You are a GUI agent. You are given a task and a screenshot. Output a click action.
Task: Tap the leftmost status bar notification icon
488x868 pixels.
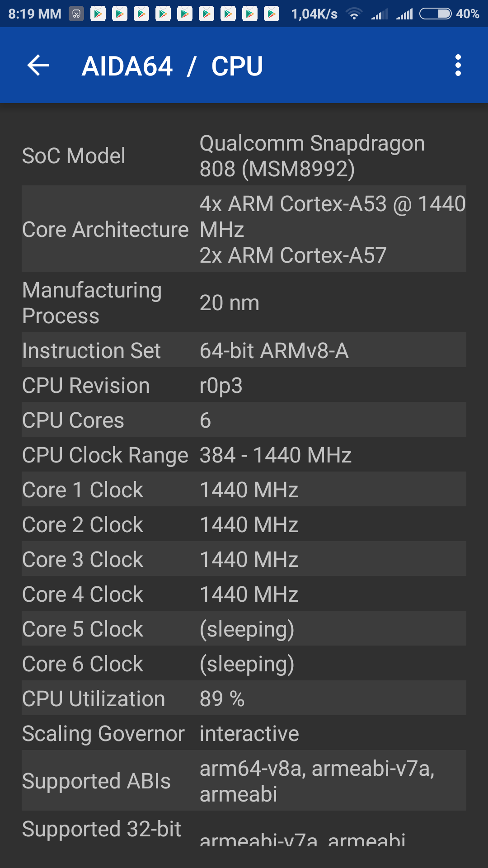[76, 14]
